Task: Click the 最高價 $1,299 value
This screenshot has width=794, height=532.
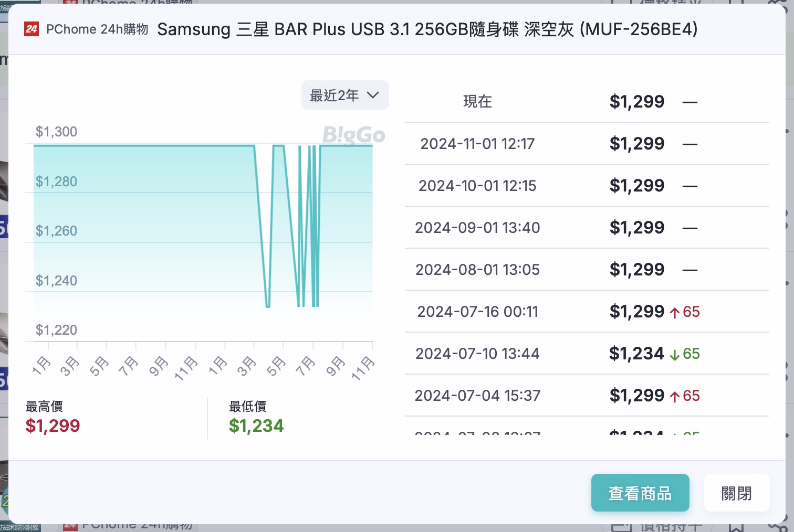Action: point(53,425)
